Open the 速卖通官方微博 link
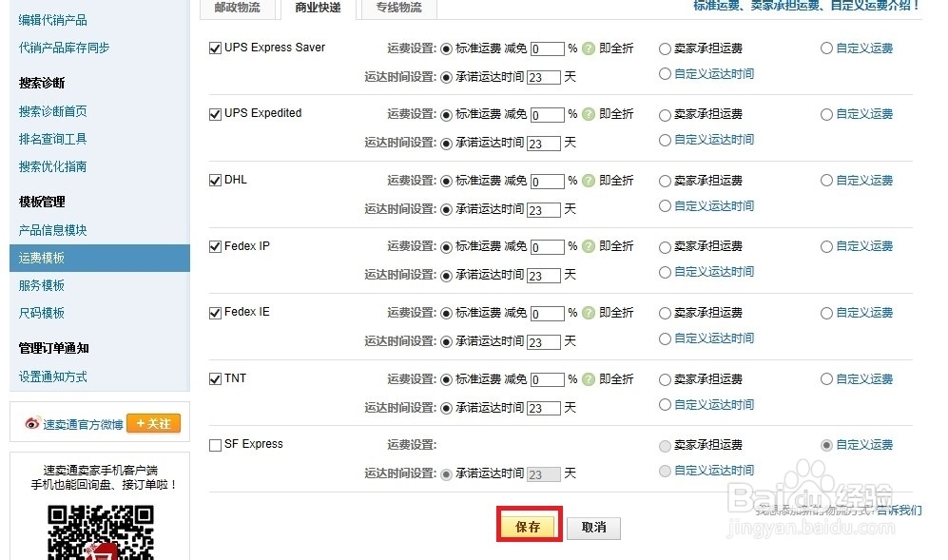Viewport: 948px width, 560px height. [x=83, y=425]
